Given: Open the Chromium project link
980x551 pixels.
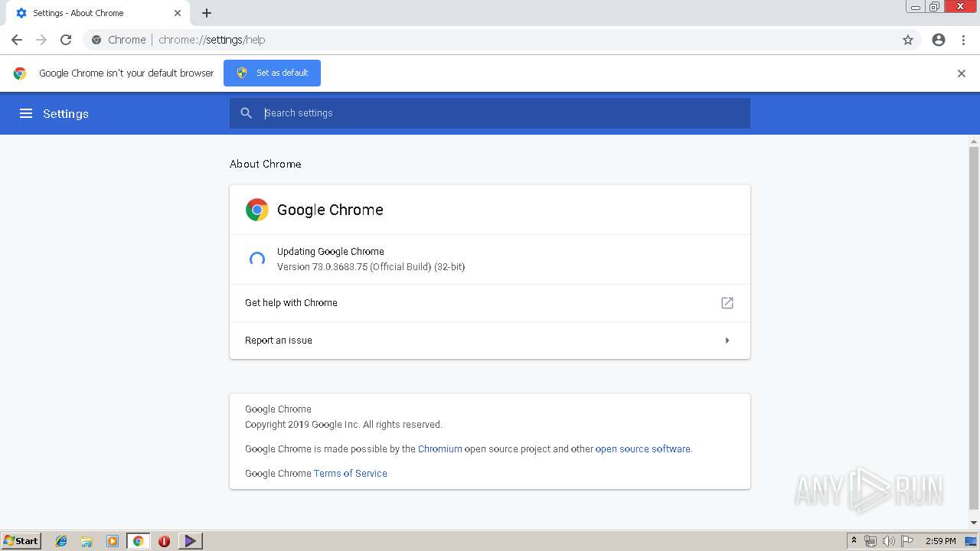Looking at the screenshot, I should pyautogui.click(x=440, y=449).
